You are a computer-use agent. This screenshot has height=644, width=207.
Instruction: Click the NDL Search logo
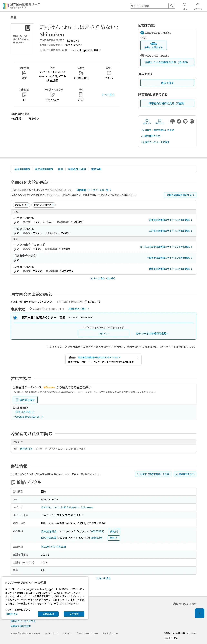tap(21, 6)
